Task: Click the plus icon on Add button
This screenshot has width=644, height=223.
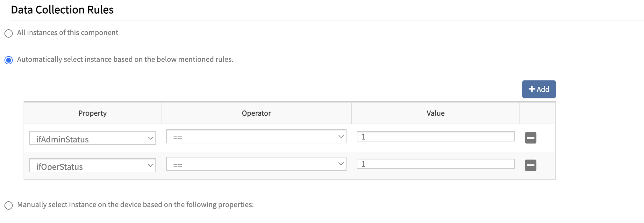Action: coord(532,89)
